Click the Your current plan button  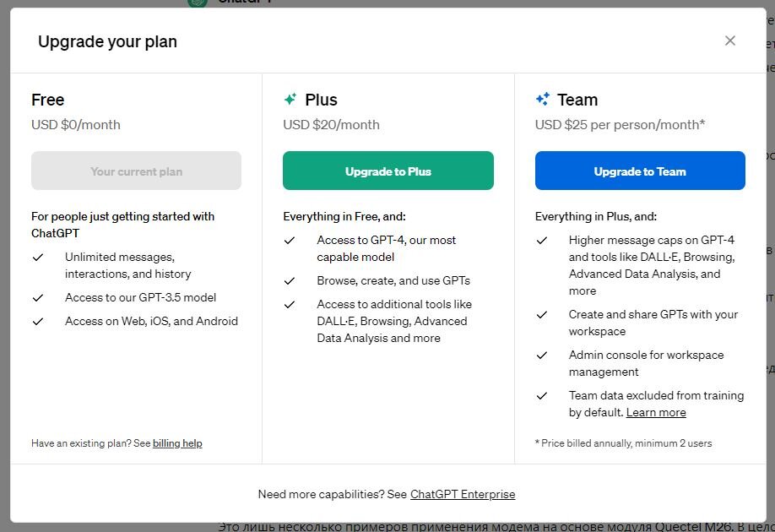point(137,171)
